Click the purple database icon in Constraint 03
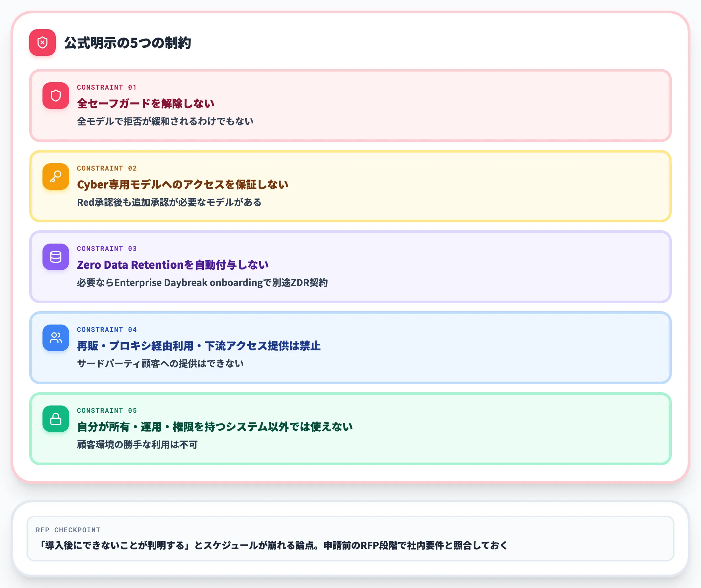The height and width of the screenshot is (588, 701). pyautogui.click(x=56, y=257)
